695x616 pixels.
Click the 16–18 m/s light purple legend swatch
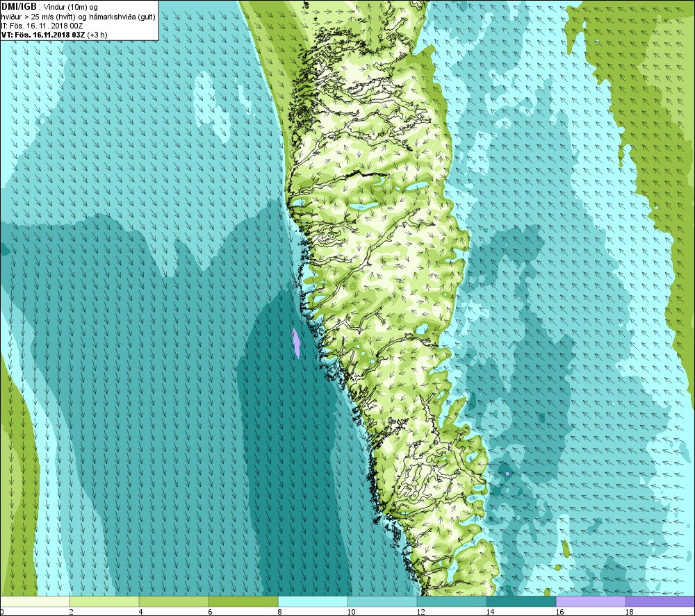click(x=591, y=601)
